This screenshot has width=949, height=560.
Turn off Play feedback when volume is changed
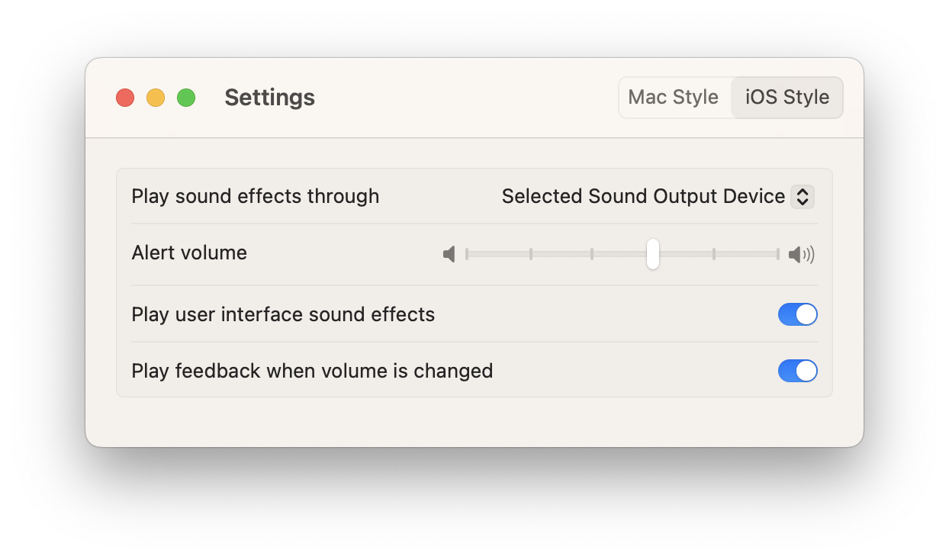pos(798,371)
